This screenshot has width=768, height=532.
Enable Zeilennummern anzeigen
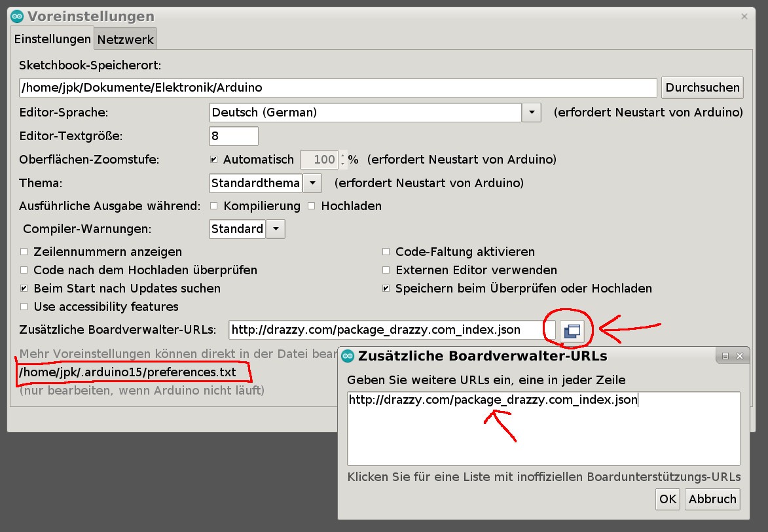[x=24, y=251]
